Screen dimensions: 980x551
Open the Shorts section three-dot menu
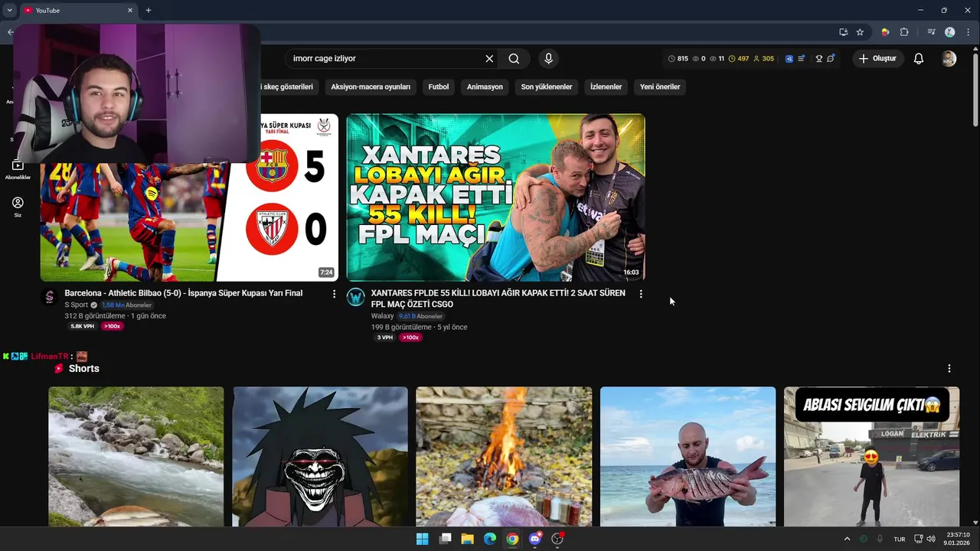point(949,368)
